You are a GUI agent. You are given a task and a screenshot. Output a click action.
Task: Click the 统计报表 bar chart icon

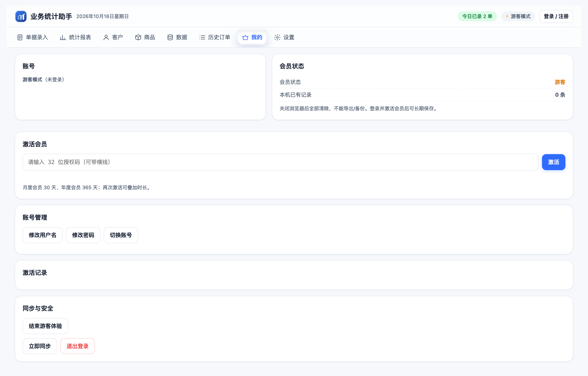coord(63,37)
